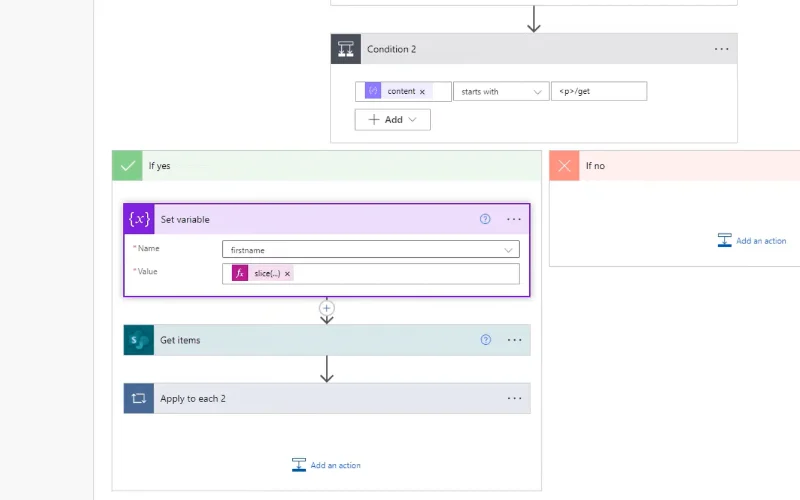Click the fx expression icon in Value
The image size is (800, 500).
[240, 273]
